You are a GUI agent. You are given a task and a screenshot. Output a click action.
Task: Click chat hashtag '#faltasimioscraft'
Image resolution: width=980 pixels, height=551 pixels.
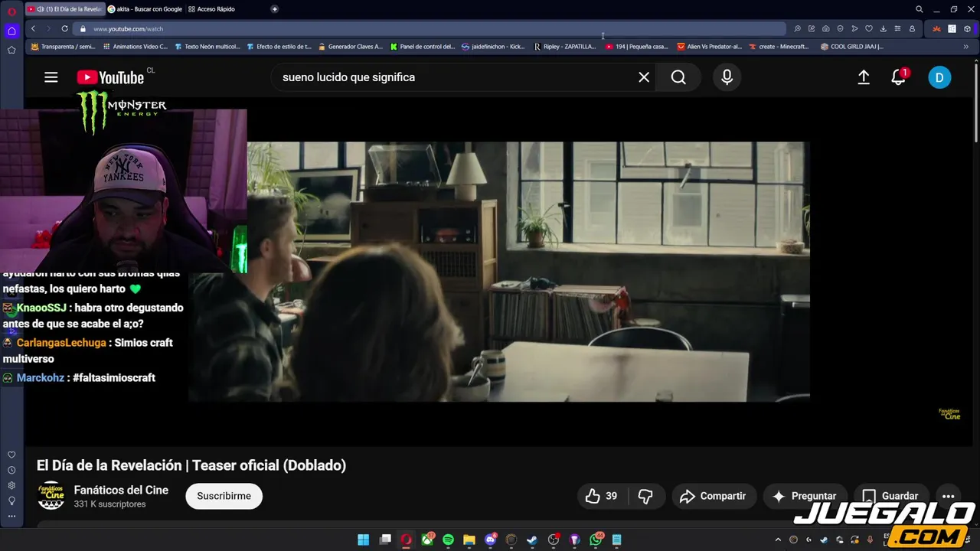coord(114,377)
